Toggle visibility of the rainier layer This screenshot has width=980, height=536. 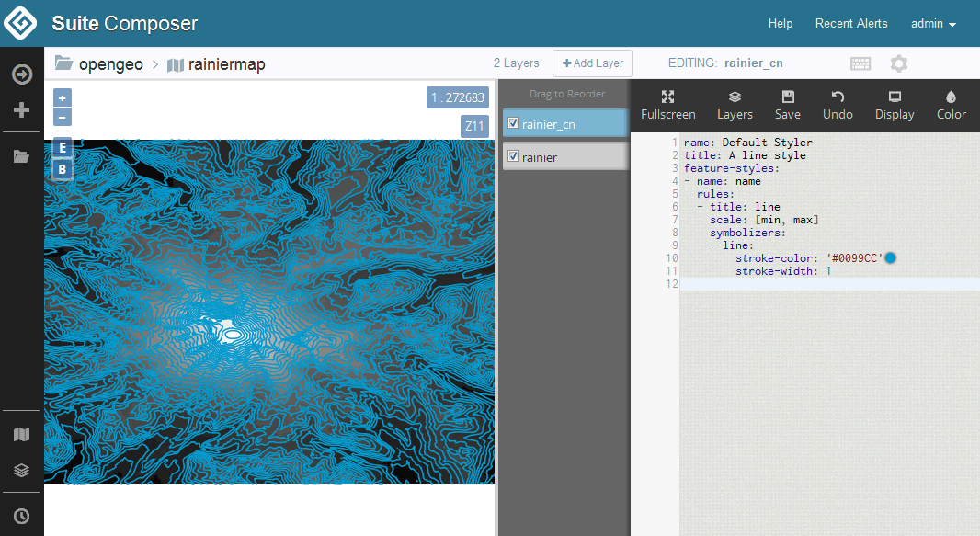tap(512, 155)
